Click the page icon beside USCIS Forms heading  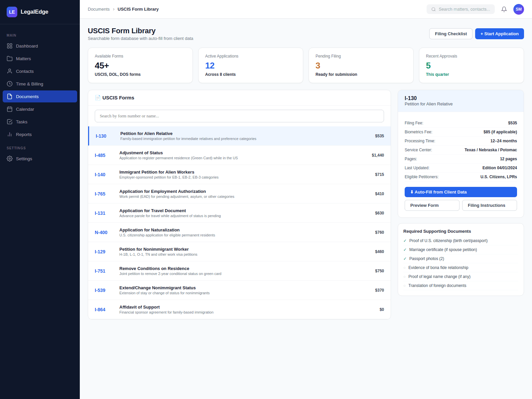click(98, 98)
